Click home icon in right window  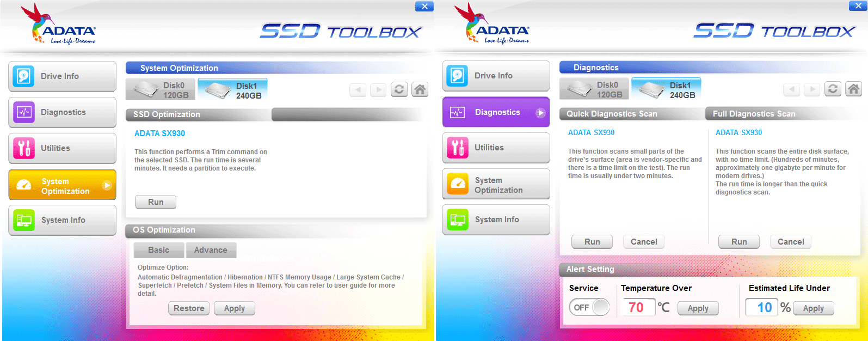click(854, 89)
